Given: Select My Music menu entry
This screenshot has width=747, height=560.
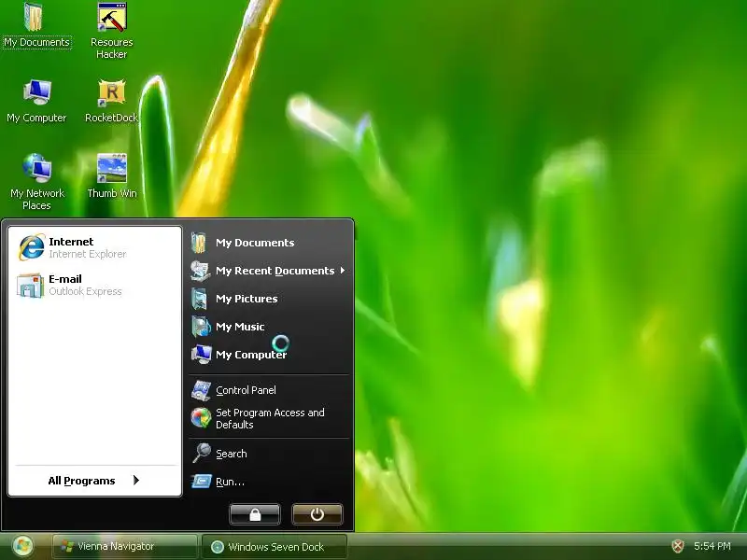Looking at the screenshot, I should click(269, 327).
